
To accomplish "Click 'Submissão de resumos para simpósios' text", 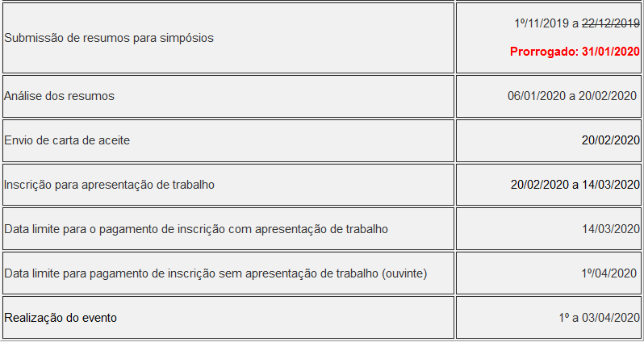I will coord(109,38).
